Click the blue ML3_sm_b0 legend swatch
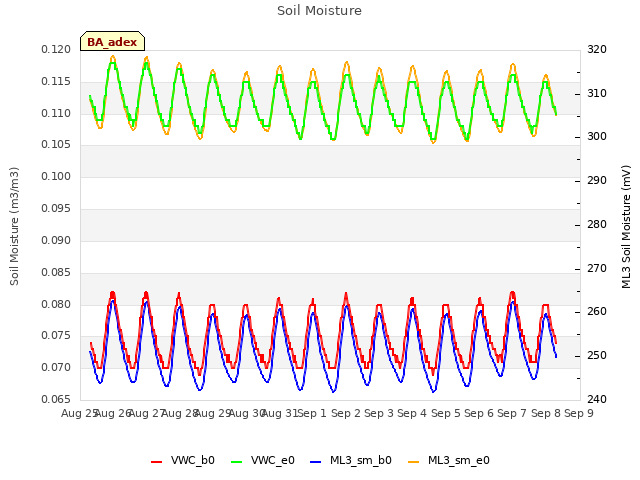Screen dimensions: 640x480 point(316,462)
